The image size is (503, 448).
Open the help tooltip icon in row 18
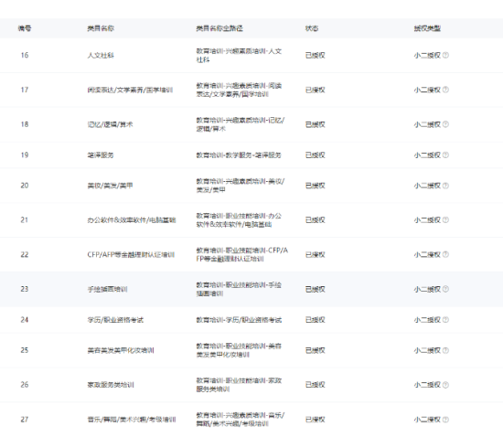click(445, 124)
